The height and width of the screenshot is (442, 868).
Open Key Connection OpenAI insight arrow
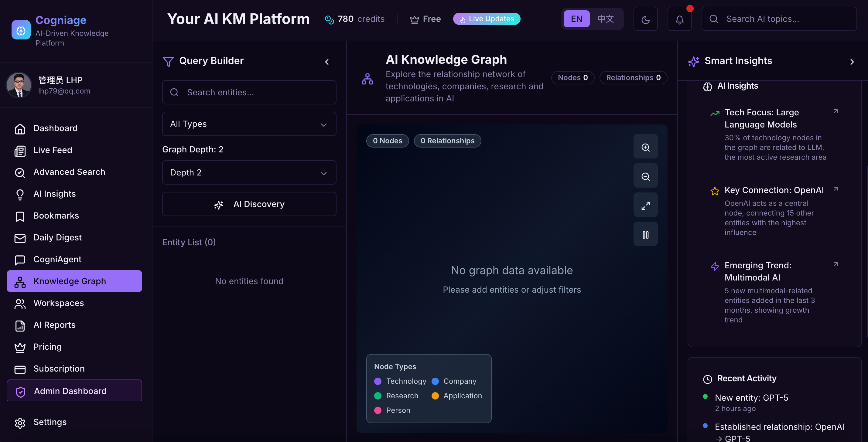[x=835, y=189]
